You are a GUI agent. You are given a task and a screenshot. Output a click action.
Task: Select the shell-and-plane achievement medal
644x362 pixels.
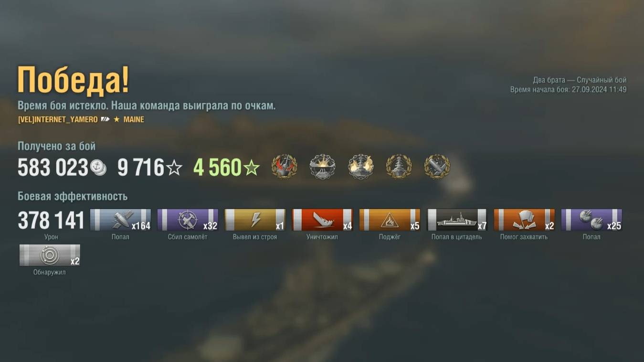click(x=437, y=167)
